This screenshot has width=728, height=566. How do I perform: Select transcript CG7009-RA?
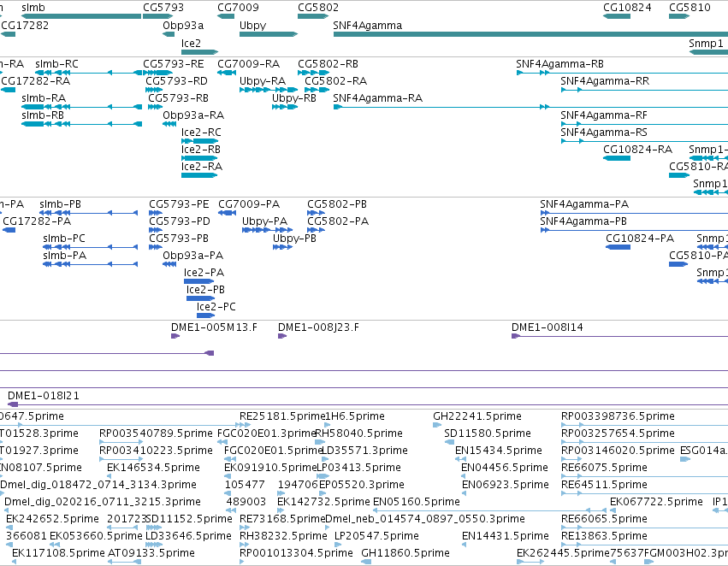pyautogui.click(x=227, y=73)
